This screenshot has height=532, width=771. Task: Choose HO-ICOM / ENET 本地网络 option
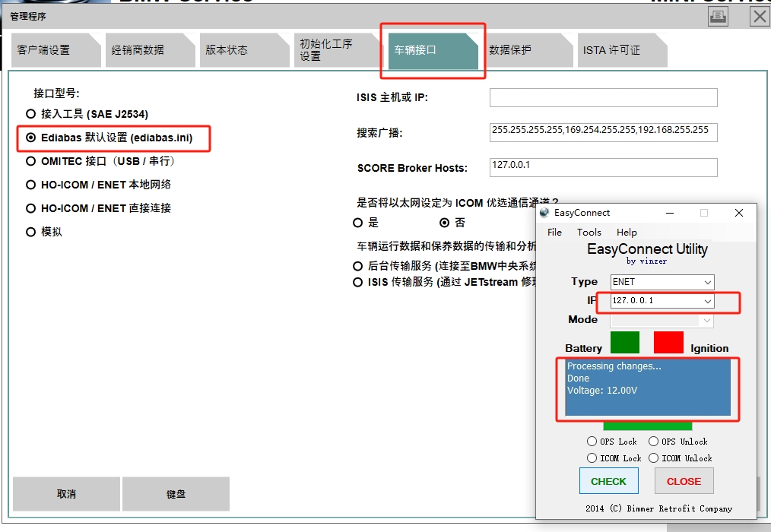point(31,185)
